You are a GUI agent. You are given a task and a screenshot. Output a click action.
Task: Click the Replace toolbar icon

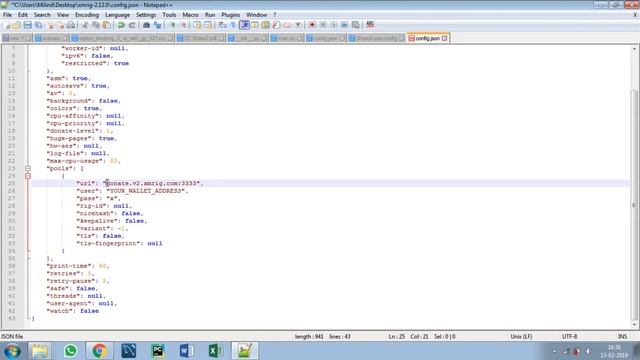pos(157,25)
